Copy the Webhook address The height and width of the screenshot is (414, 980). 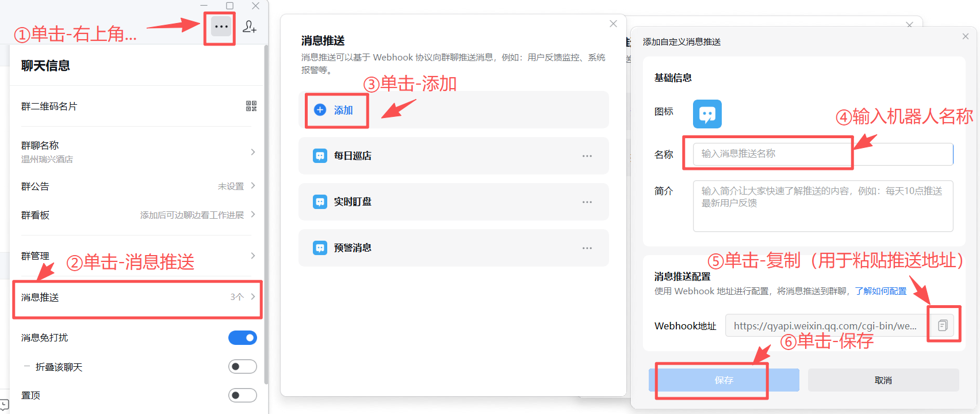click(x=943, y=325)
